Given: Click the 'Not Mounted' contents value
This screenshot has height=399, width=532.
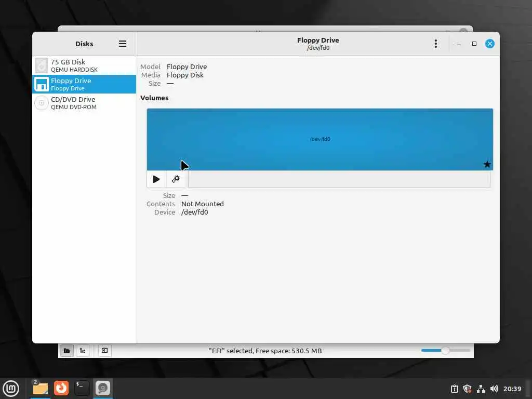Looking at the screenshot, I should coord(202,204).
